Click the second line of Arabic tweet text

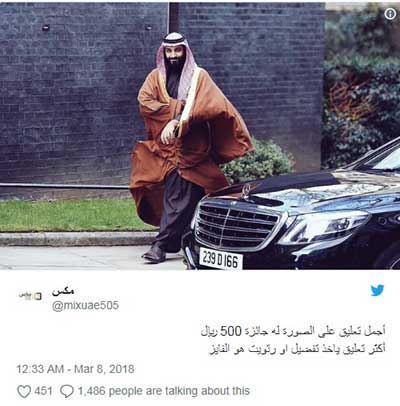[297, 349]
